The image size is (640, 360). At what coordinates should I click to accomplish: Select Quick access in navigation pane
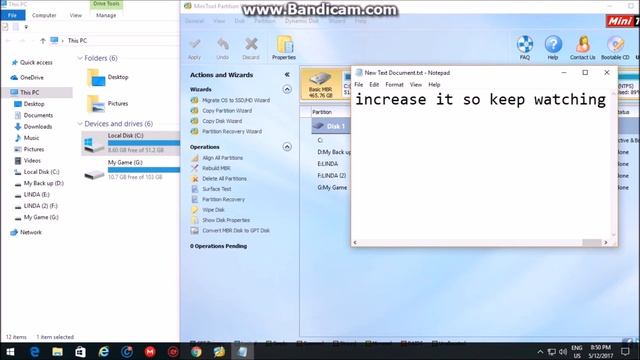pos(32,62)
